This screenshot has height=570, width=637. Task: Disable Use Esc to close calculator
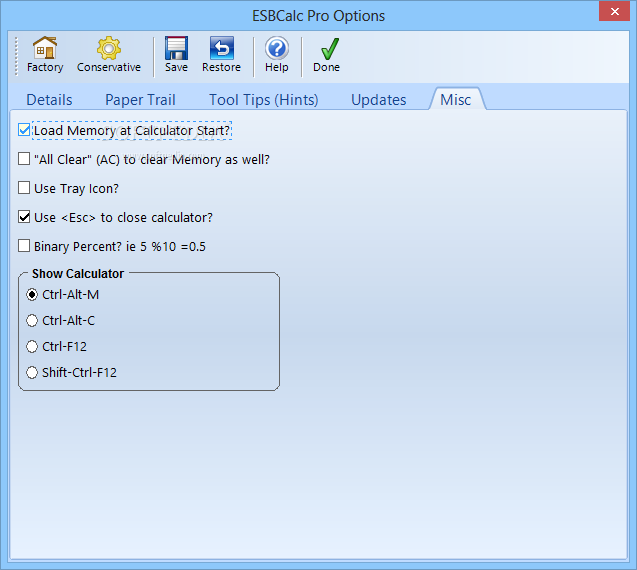24,217
